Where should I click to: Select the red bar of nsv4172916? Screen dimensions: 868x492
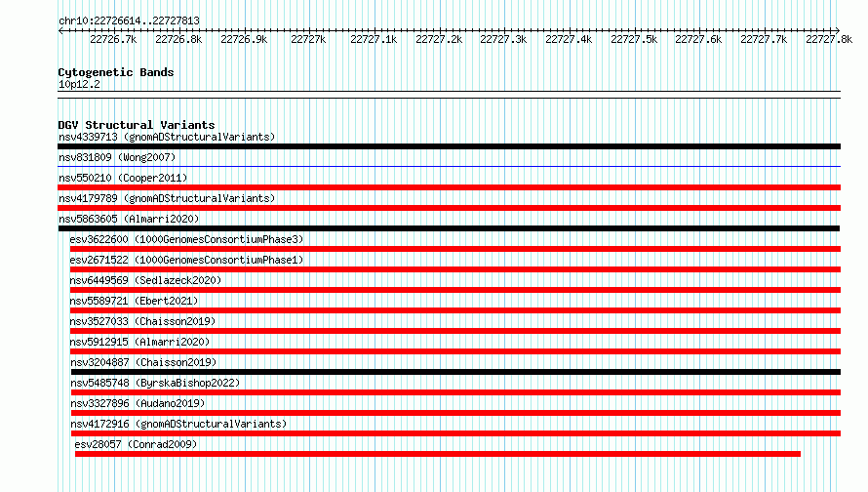coord(455,433)
